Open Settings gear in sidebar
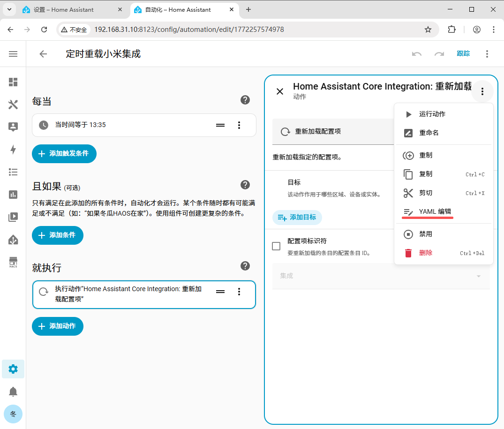 (13, 369)
